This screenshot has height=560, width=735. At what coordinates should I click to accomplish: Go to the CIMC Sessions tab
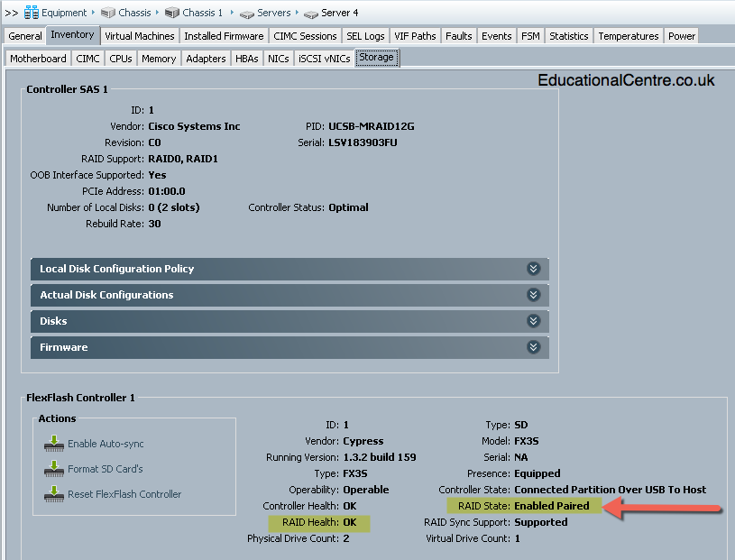(305, 36)
